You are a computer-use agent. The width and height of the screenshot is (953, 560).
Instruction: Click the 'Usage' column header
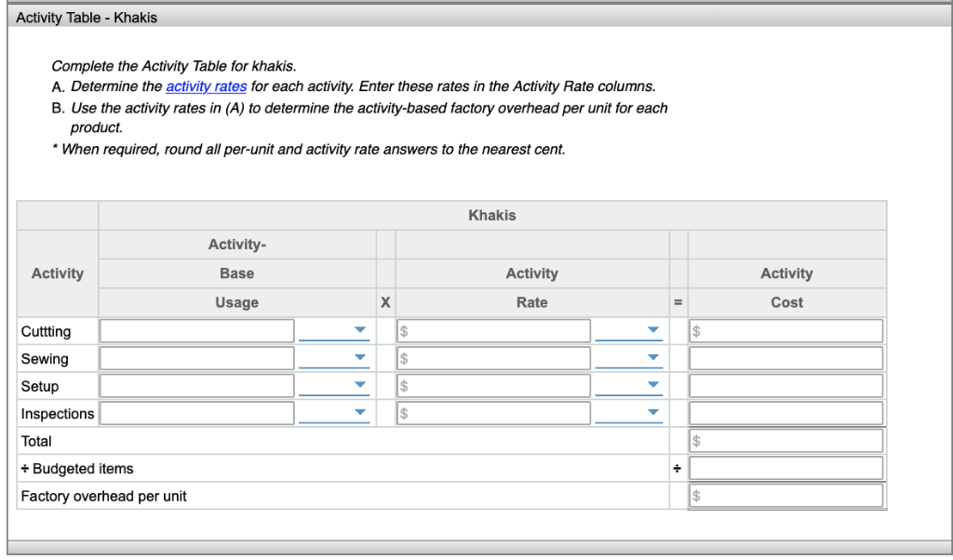click(236, 302)
